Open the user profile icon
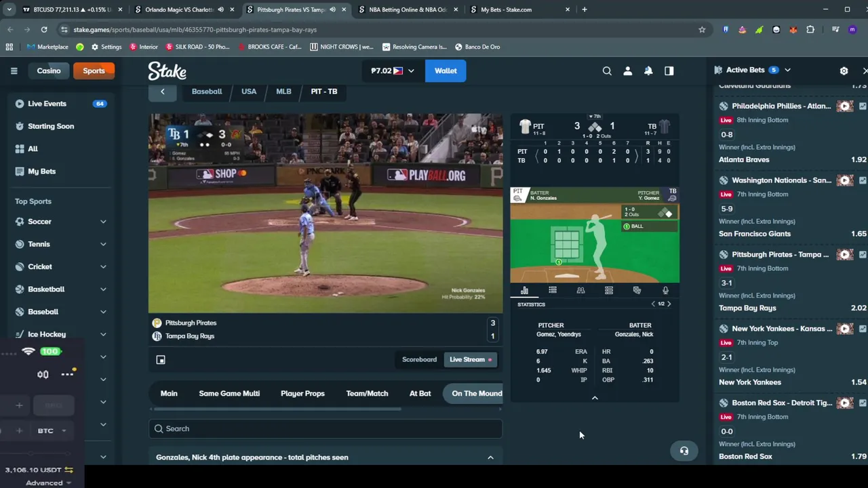Viewport: 868px width, 488px height. (627, 70)
